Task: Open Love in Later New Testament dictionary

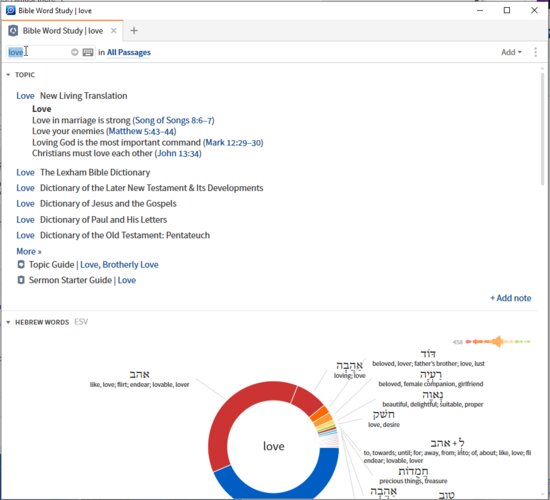Action: click(25, 188)
